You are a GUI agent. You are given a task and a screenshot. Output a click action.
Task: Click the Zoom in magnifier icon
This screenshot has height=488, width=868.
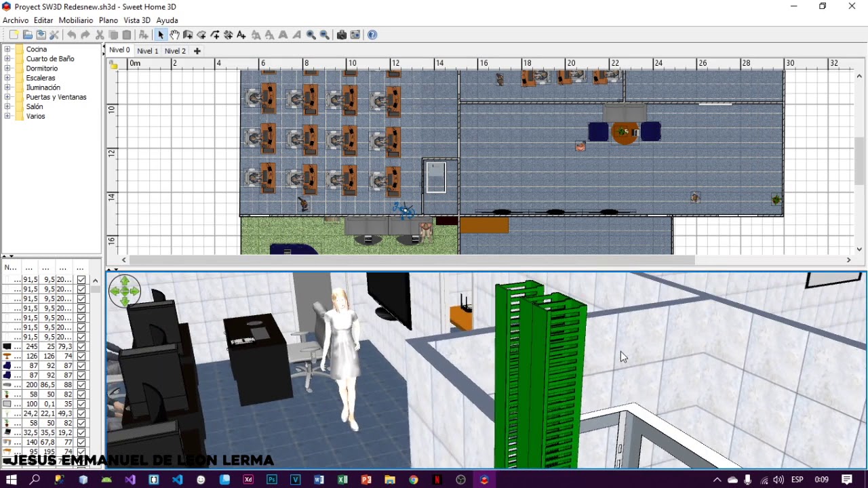pos(311,35)
